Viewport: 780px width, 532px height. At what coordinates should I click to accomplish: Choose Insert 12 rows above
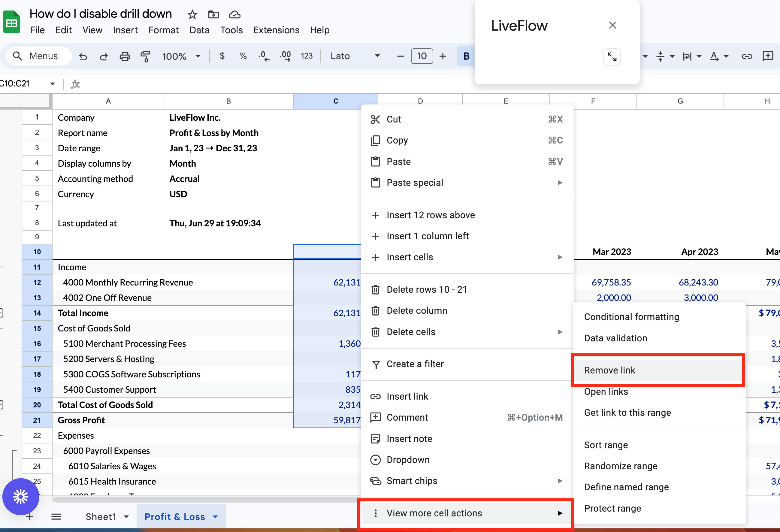pyautogui.click(x=467, y=215)
